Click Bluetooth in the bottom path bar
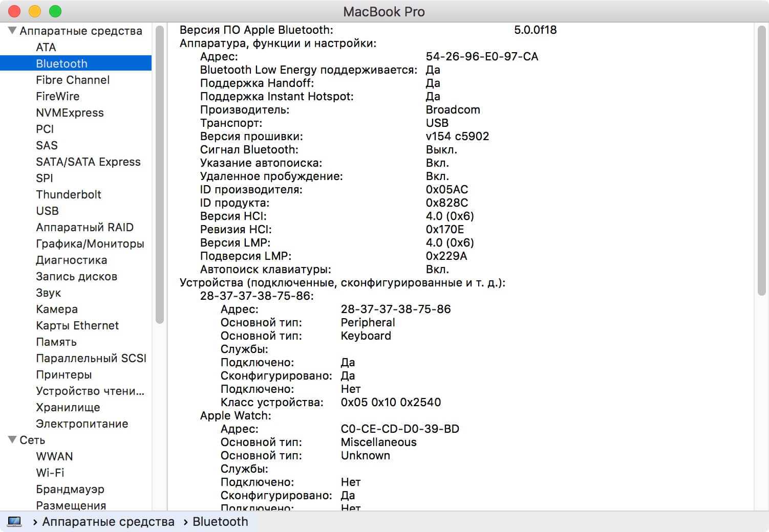 tap(220, 522)
